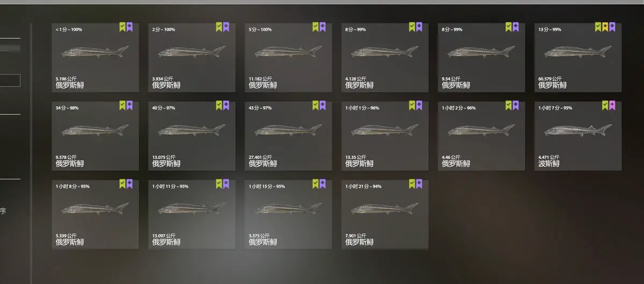Screen dimensions: 644x284
Task: Click the purple badge on the 27.401 公斤 card
Action: [x=323, y=105]
